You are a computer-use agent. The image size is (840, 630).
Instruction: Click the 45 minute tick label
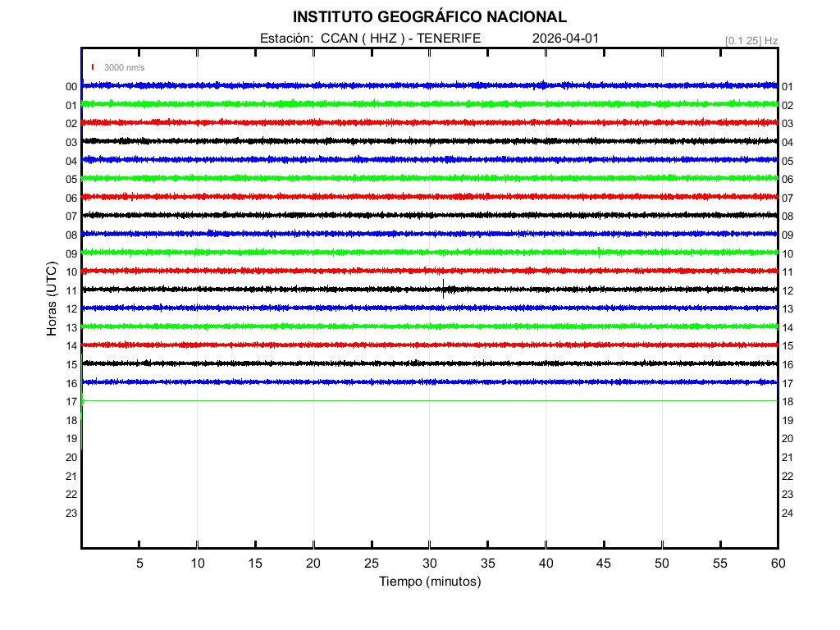604,563
